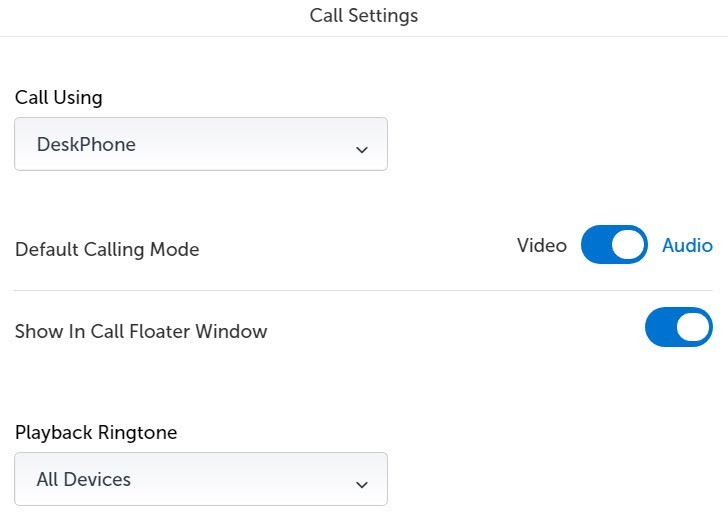Click the Call Settings header title
The width and height of the screenshot is (728, 518).
point(364,15)
